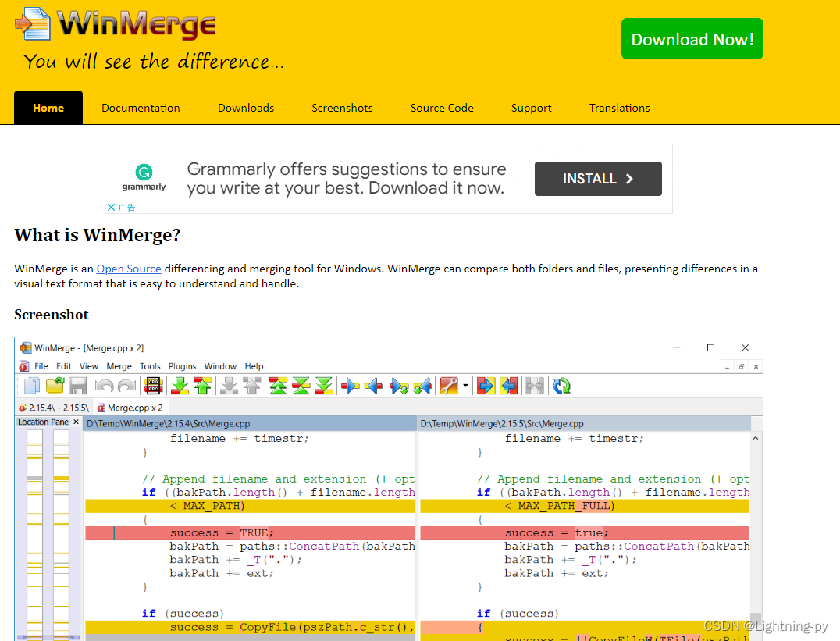The width and height of the screenshot is (840, 641).
Task: Click the Grammarly logo in the ad
Action: tap(144, 177)
